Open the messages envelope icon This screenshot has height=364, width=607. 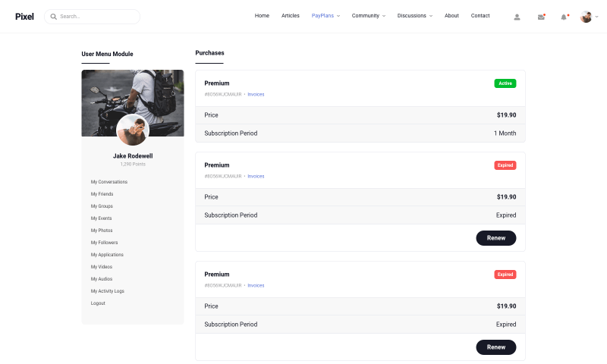click(x=541, y=17)
